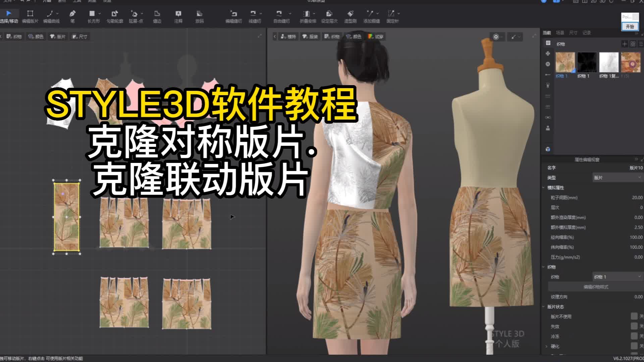The height and width of the screenshot is (362, 644).
Task: Open avatar category in side icon strip
Action: (548, 128)
